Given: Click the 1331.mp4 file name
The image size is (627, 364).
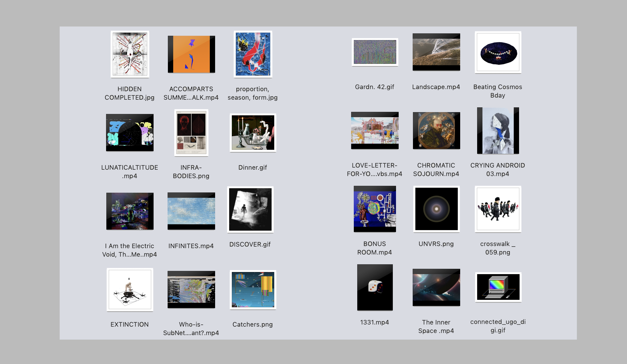Looking at the screenshot, I should (375, 322).
